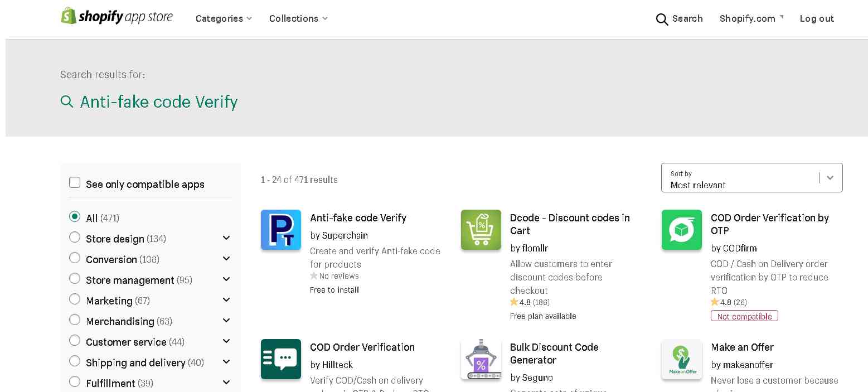Image resolution: width=868 pixels, height=392 pixels.
Task: Open the Sort by dropdown
Action: click(751, 178)
